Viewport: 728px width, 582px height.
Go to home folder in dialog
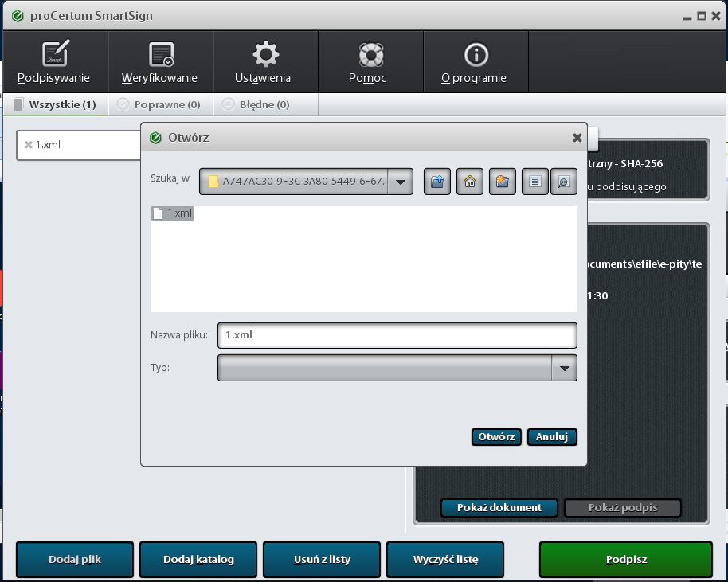coord(470,182)
